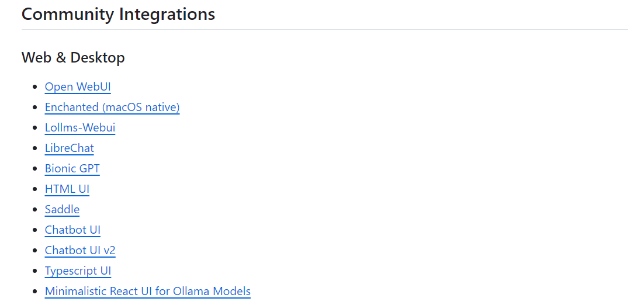
Task: Go to the Saddle link
Action: point(62,210)
